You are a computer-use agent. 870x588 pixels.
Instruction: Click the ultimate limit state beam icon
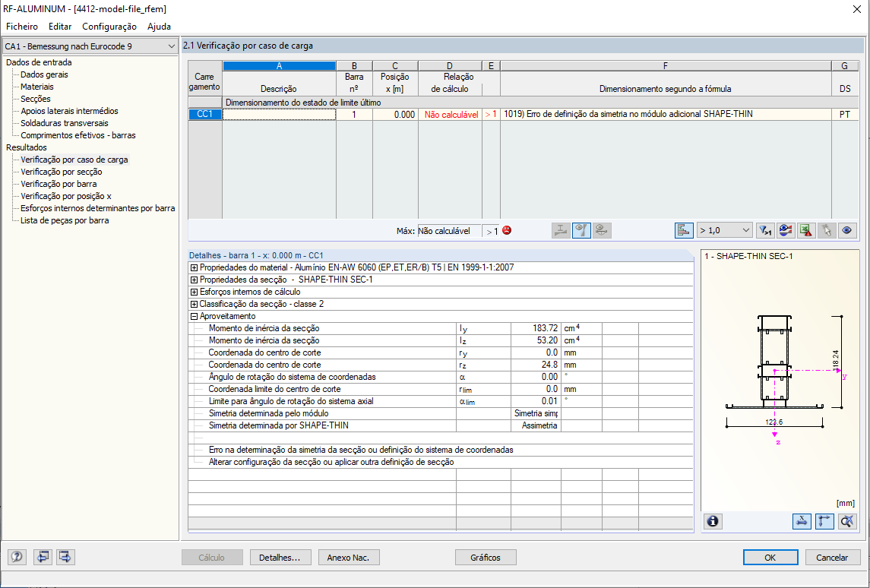coord(561,230)
